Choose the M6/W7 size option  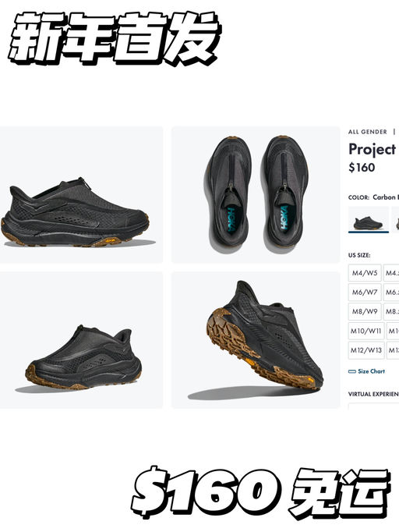[365, 292]
